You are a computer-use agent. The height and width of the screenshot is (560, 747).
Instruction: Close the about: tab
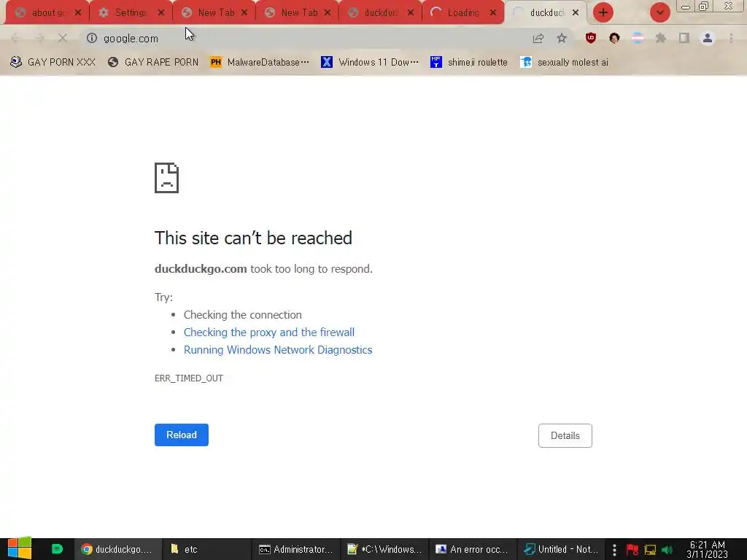(x=78, y=13)
